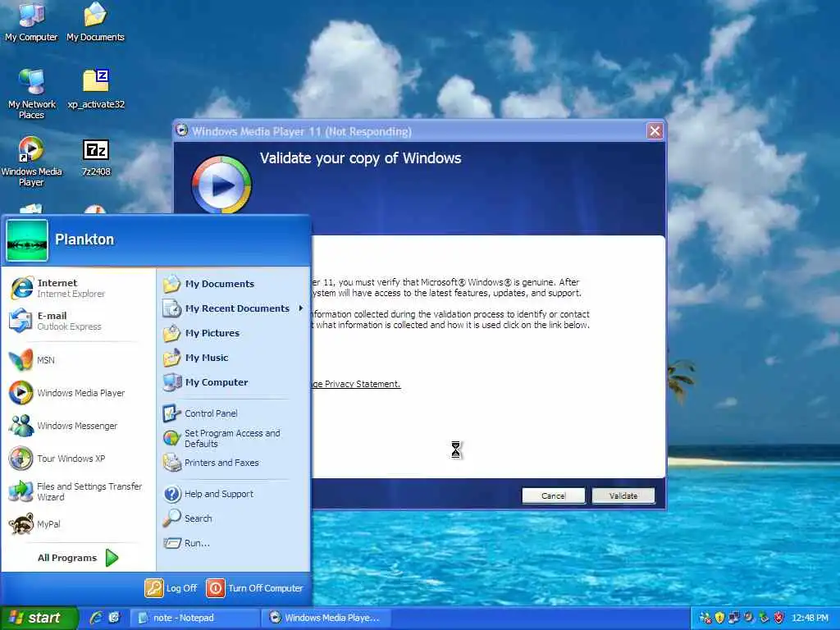The image size is (840, 630).
Task: Click the Log Off button
Action: (171, 588)
